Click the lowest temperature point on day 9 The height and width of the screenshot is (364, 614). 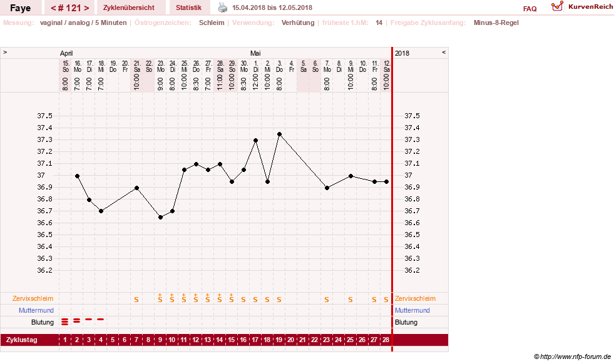160,217
